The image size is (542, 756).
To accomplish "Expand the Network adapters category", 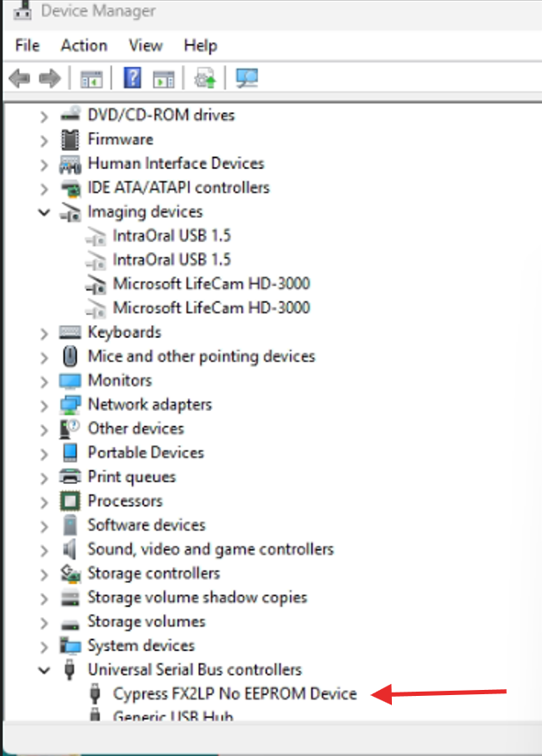I will tap(44, 405).
